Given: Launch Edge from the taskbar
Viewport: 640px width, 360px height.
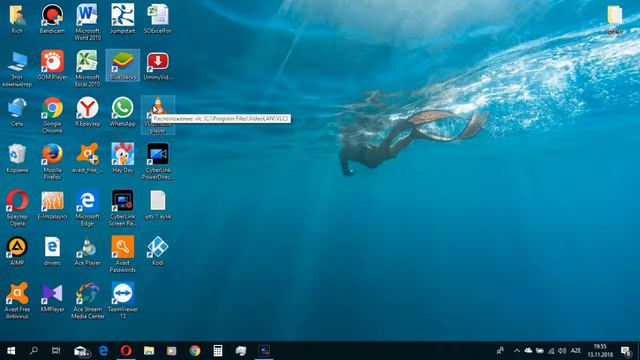Looking at the screenshot, I should point(103,351).
